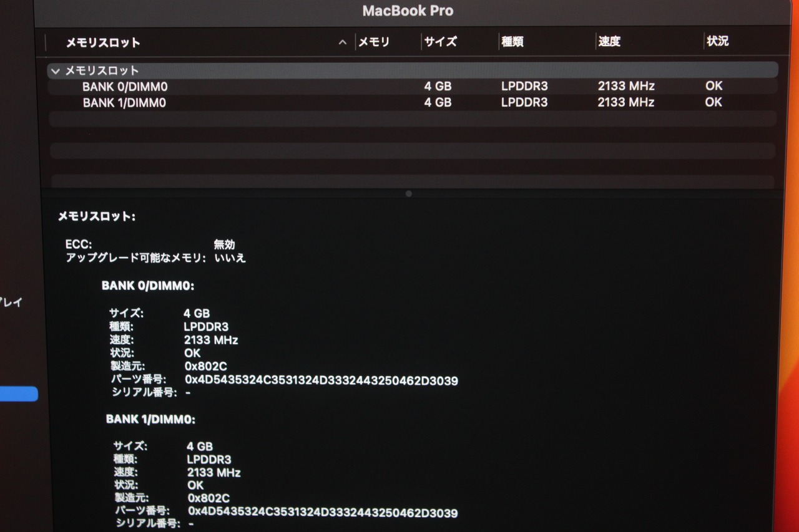Click OK status in BANK 0/DIMM0 table row
The image size is (799, 532).
point(714,86)
